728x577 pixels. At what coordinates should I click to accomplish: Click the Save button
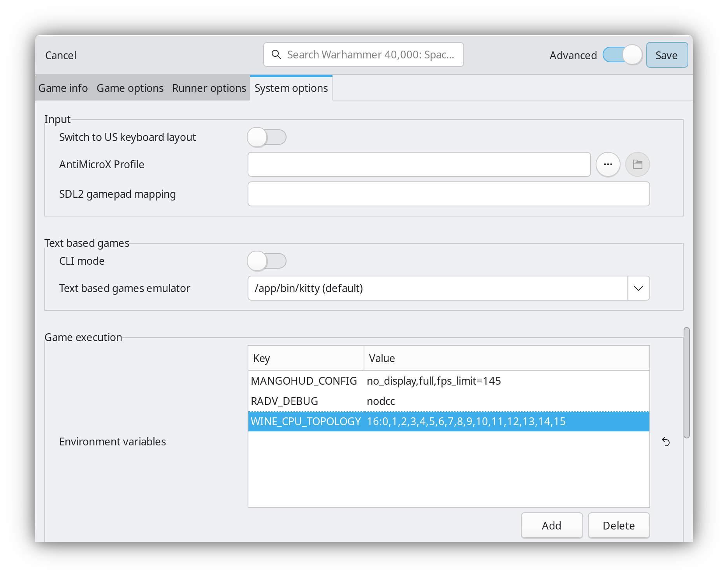tap(666, 55)
